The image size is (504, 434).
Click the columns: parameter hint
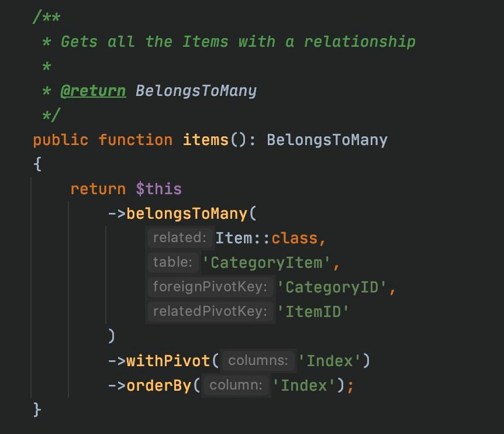pyautogui.click(x=258, y=361)
